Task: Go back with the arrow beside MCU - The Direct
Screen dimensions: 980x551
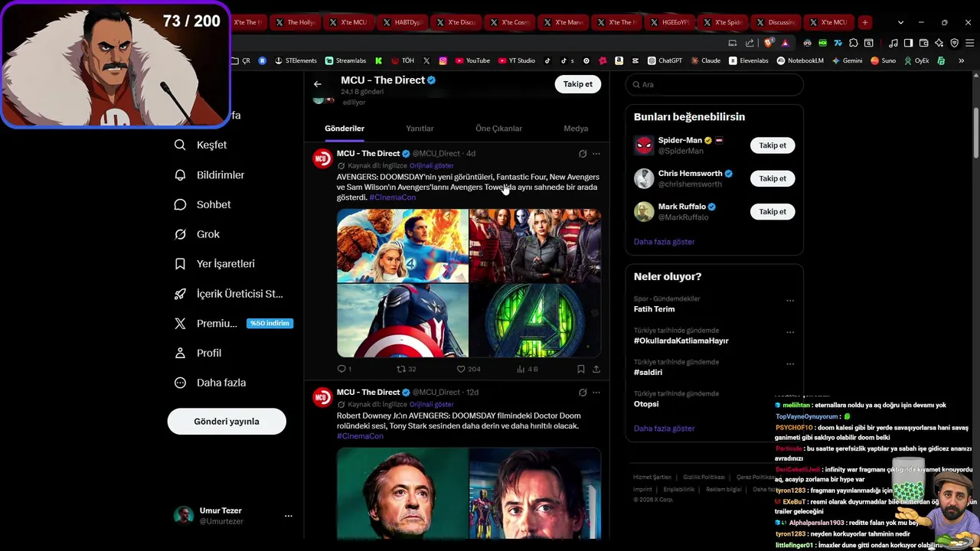Action: tap(318, 84)
